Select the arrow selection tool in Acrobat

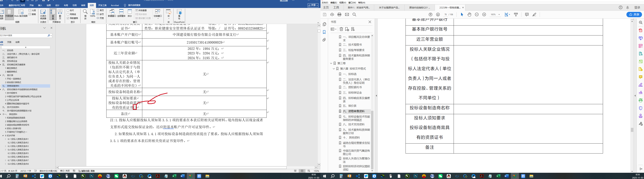tap(462, 15)
